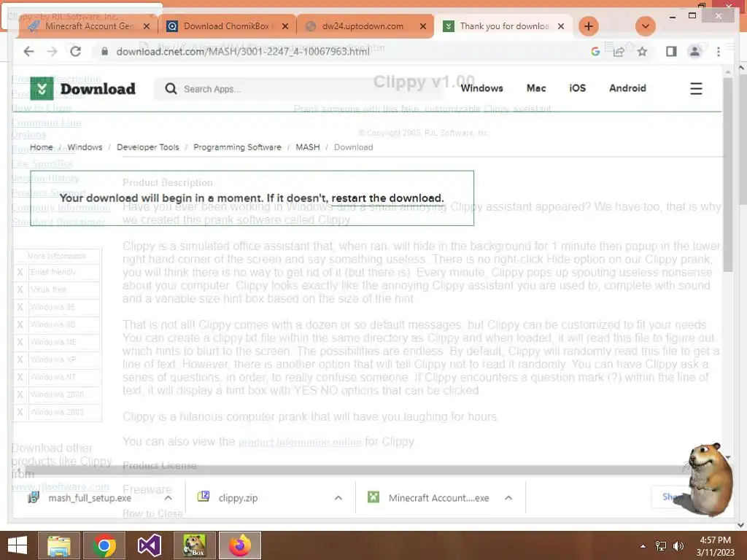Viewport: 747px width, 560px height.
Task: Click the page vertical scrollbar thumb
Action: (x=727, y=174)
